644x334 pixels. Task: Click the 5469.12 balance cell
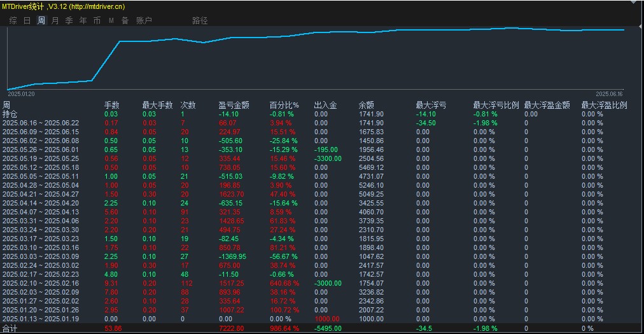371,167
